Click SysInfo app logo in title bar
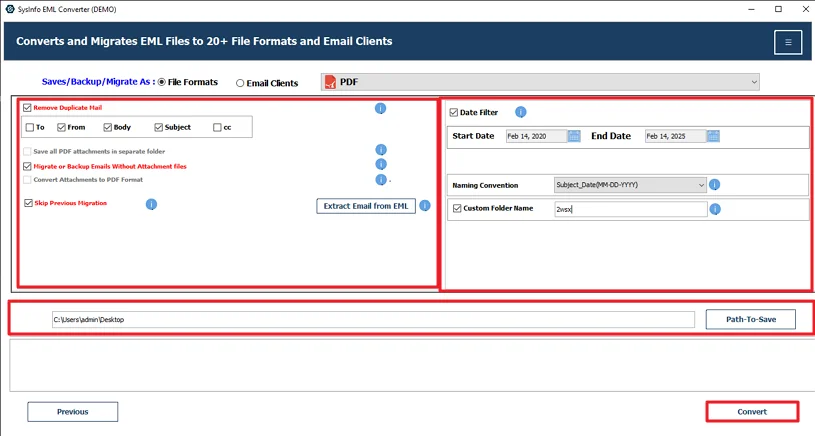The width and height of the screenshot is (815, 436). (10, 9)
